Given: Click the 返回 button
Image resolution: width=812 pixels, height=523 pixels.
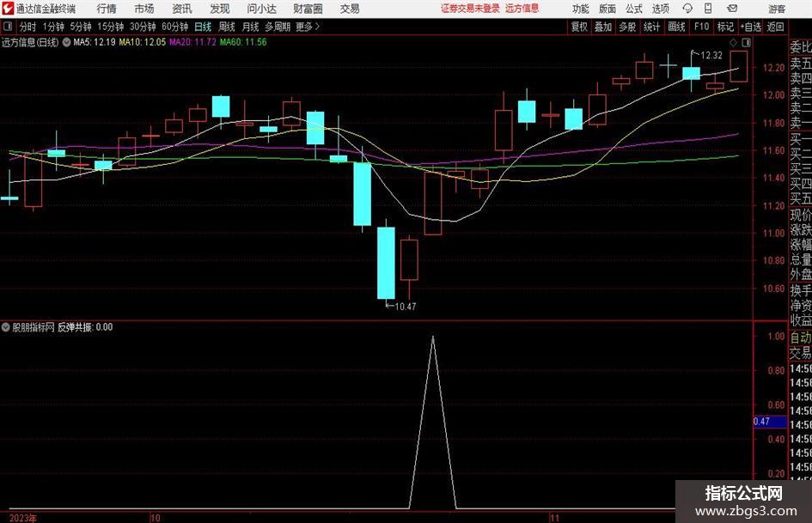Looking at the screenshot, I should [x=775, y=27].
